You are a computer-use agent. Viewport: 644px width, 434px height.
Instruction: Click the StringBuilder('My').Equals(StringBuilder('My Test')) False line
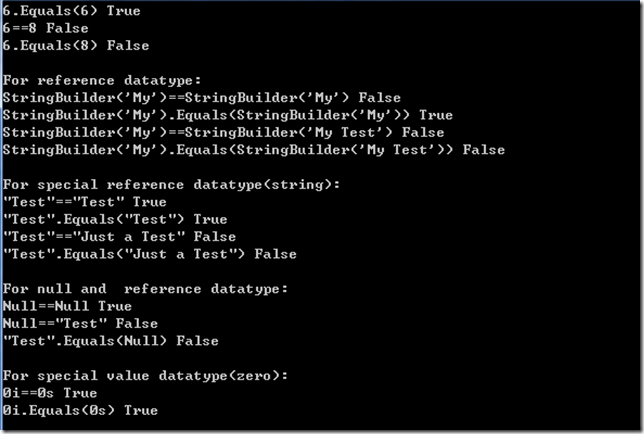(x=254, y=150)
